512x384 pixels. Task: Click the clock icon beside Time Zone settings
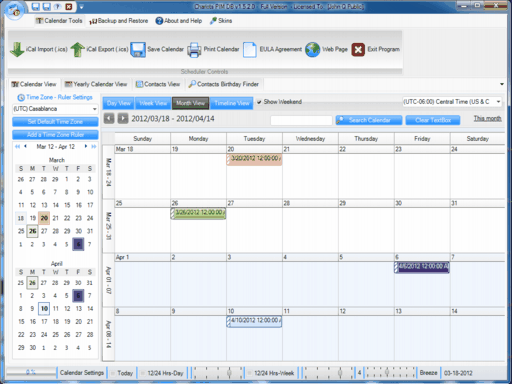point(21,97)
